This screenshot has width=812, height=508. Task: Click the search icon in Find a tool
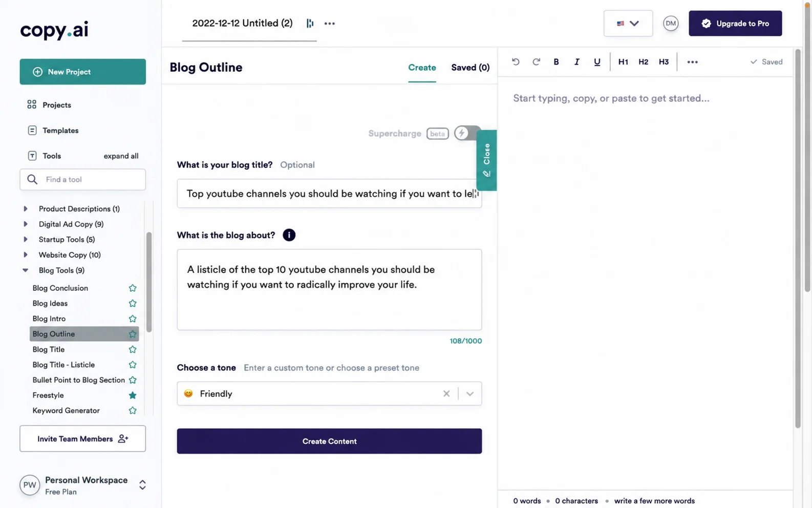click(32, 180)
